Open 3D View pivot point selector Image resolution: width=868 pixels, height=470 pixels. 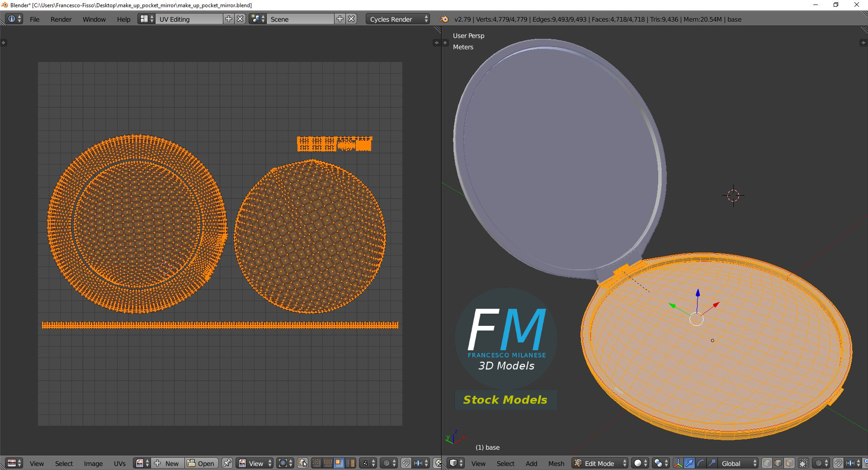point(661,463)
